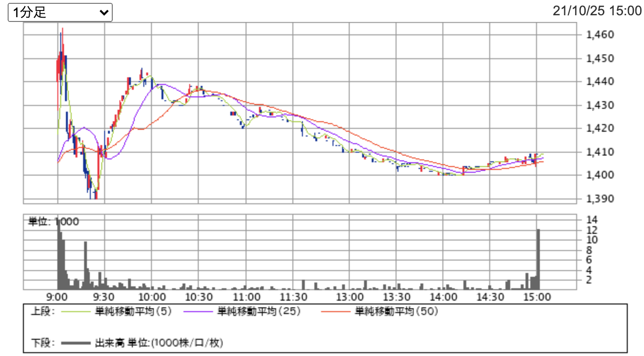Open the 1分足 timeframe dropdown
644x356 pixels.
point(60,12)
